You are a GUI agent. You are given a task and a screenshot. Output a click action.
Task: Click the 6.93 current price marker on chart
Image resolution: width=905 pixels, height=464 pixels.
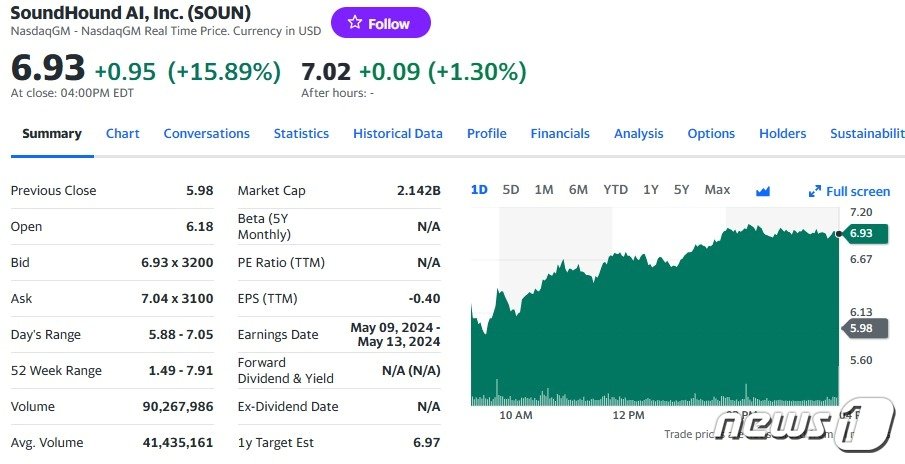click(860, 233)
